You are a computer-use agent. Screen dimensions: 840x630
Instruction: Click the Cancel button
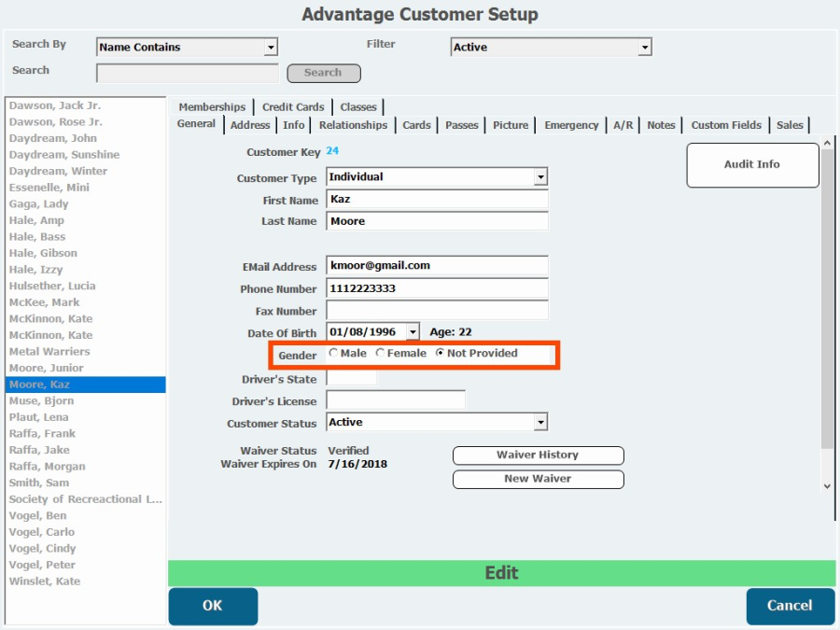point(790,606)
